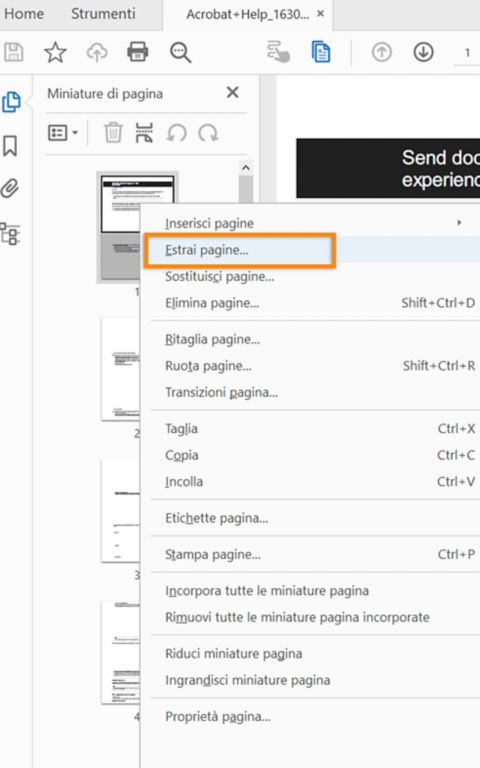
Task: Select the page 3 thumbnail
Action: (x=120, y=511)
